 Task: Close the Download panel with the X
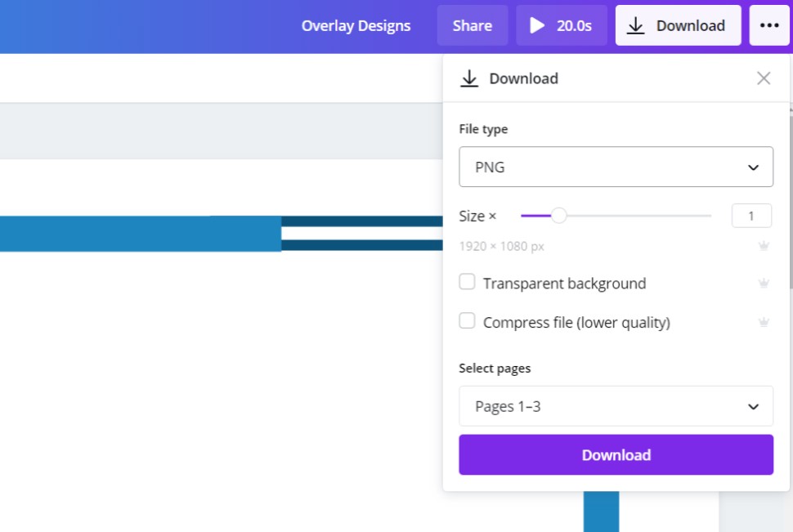click(x=764, y=78)
